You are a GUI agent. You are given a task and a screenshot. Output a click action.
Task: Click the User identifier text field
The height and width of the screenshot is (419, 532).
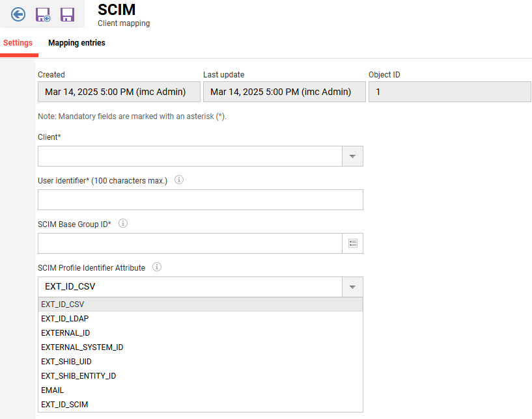coord(200,200)
